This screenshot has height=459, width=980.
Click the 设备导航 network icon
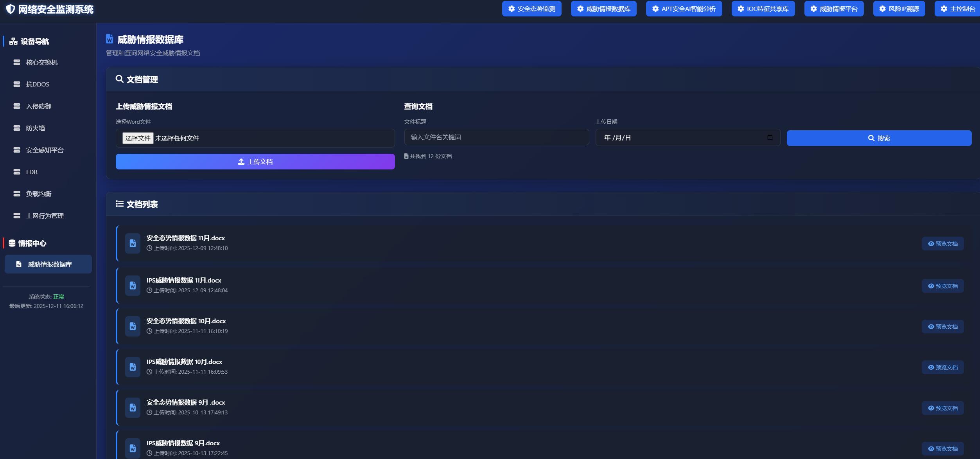[13, 41]
